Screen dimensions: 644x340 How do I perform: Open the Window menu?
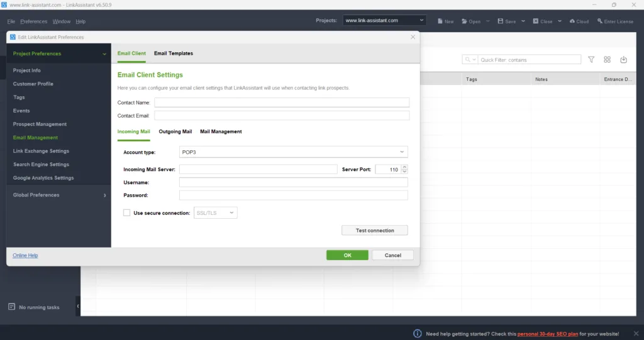pos(62,21)
